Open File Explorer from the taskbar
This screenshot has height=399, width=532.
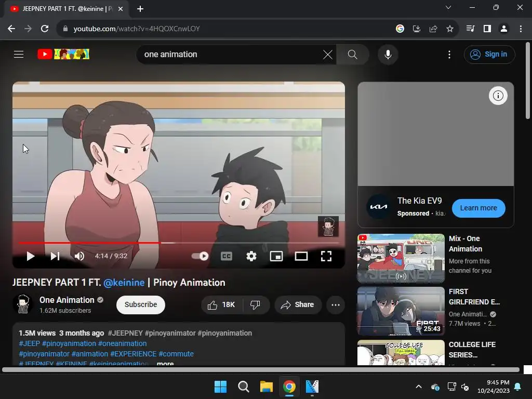267,387
